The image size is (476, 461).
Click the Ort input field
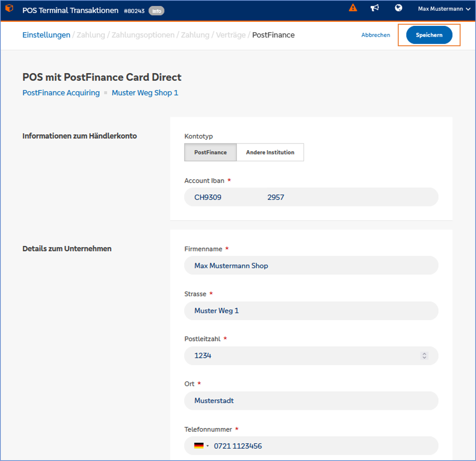click(x=311, y=401)
